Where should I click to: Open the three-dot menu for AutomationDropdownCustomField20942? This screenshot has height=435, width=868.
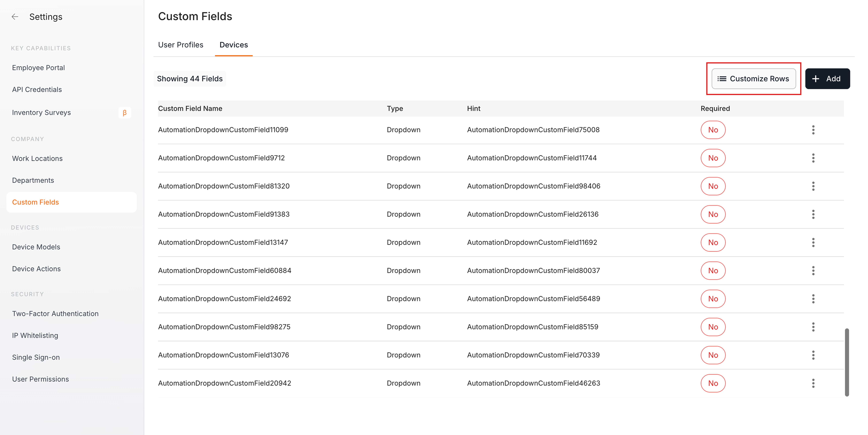[813, 383]
